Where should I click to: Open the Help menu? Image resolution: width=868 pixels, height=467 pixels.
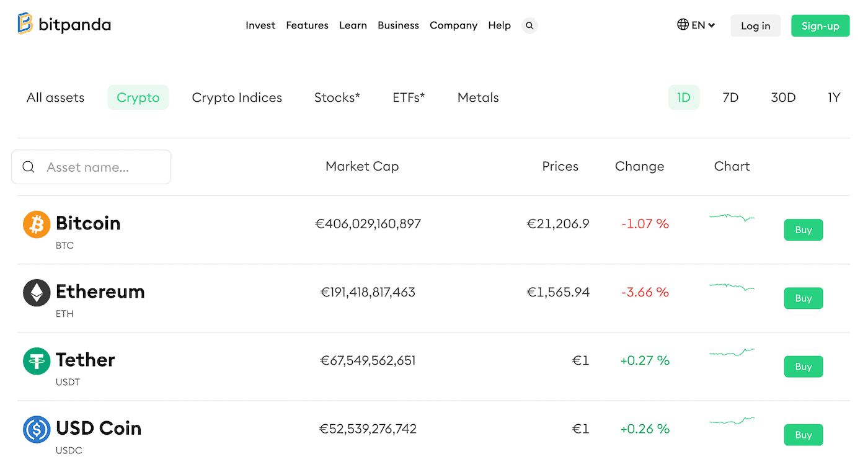499,25
